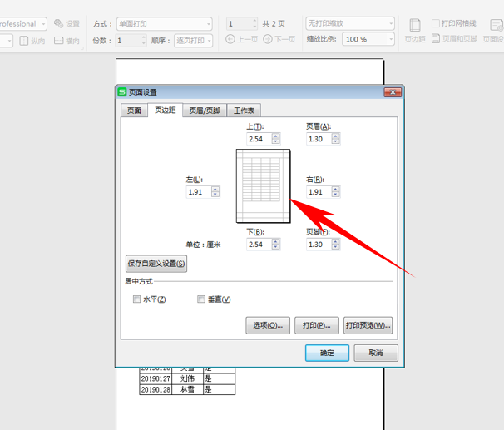Adjust left margin (左) spinner
This screenshot has width=504, height=430.
tap(215, 192)
